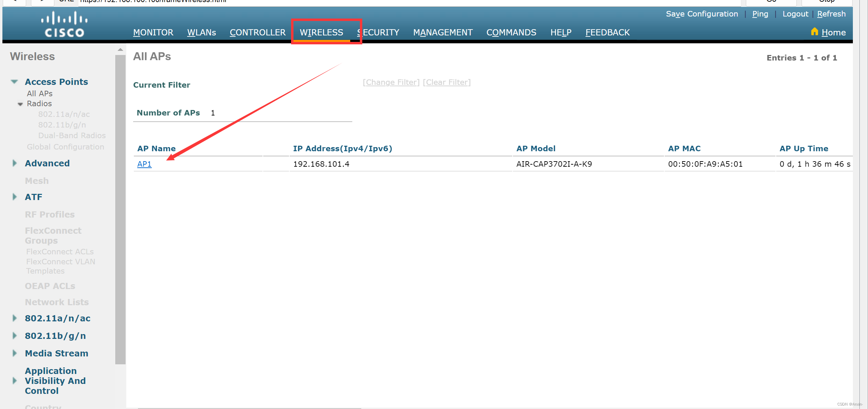Open AP1 access point link
Image resolution: width=868 pixels, height=409 pixels.
pos(144,164)
